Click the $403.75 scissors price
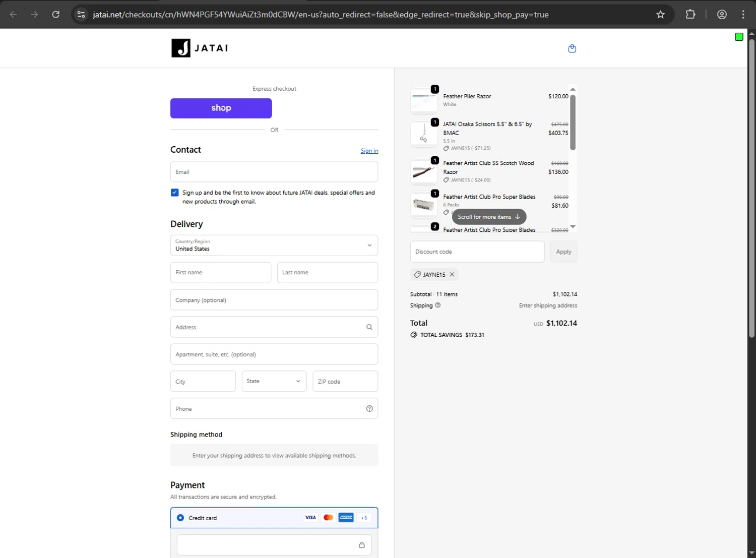The width and height of the screenshot is (756, 558). (x=558, y=133)
